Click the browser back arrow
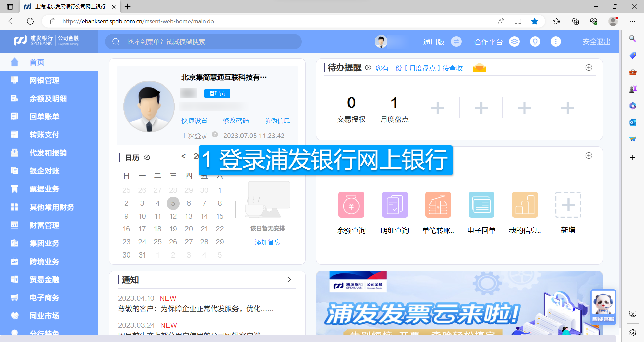Viewport: 644px width, 342px height. click(x=12, y=21)
